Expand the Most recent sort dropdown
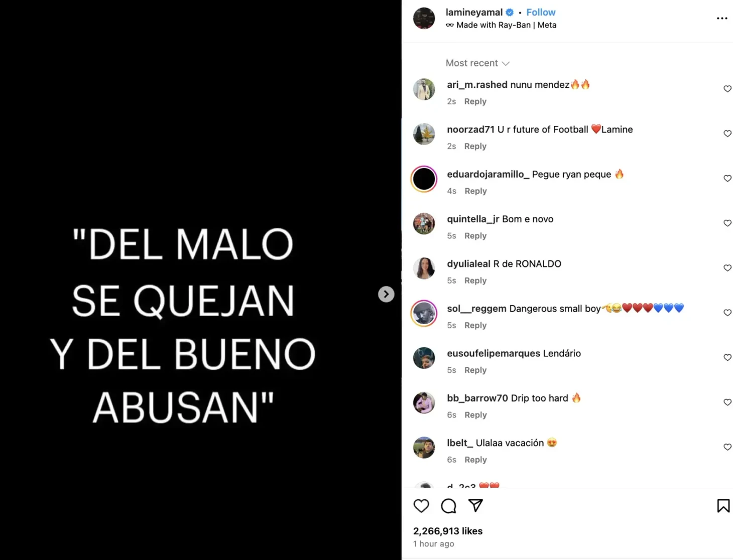 477,63
